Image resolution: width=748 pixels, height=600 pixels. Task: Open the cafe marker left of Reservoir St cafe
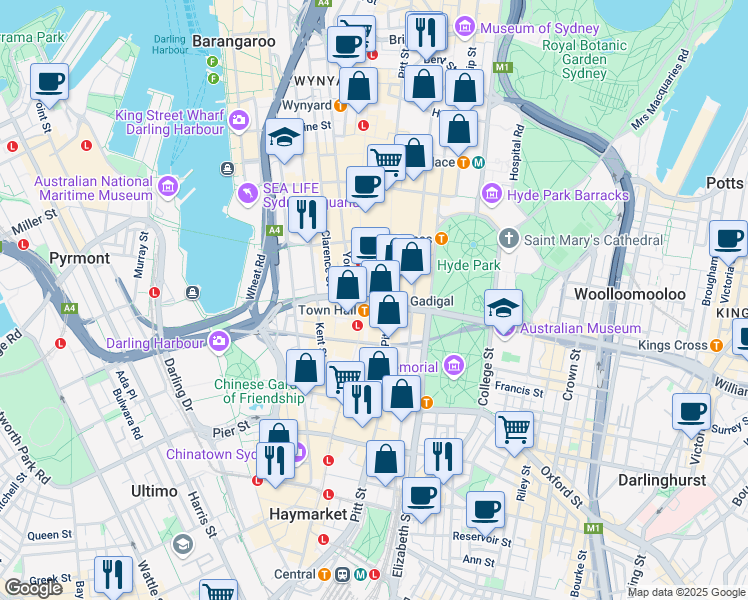(422, 499)
